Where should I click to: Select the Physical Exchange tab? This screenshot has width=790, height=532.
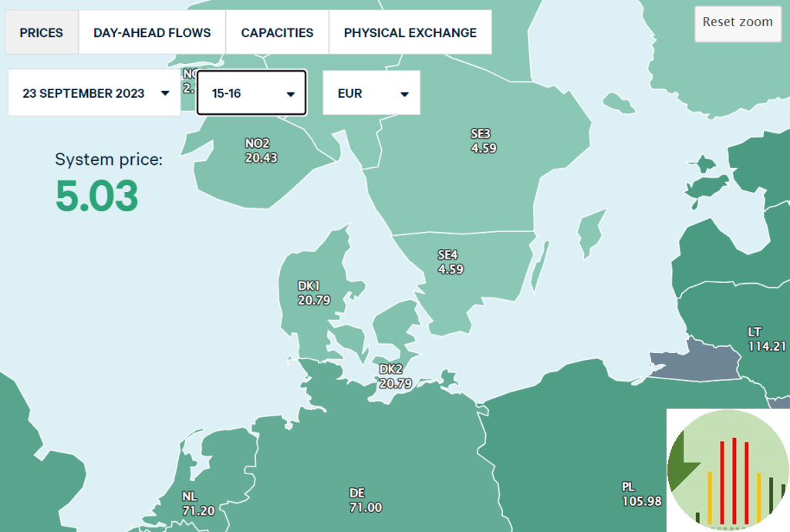[410, 33]
